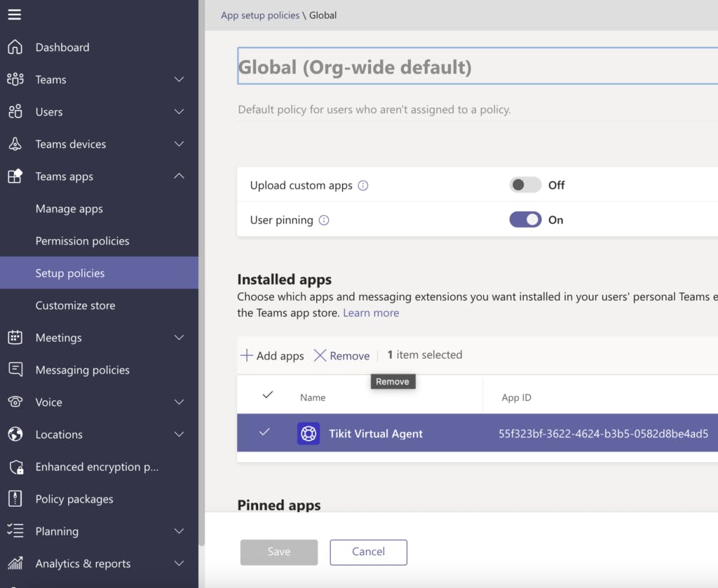The height and width of the screenshot is (588, 718).
Task: Turn off the User pinning toggle
Action: (x=525, y=220)
